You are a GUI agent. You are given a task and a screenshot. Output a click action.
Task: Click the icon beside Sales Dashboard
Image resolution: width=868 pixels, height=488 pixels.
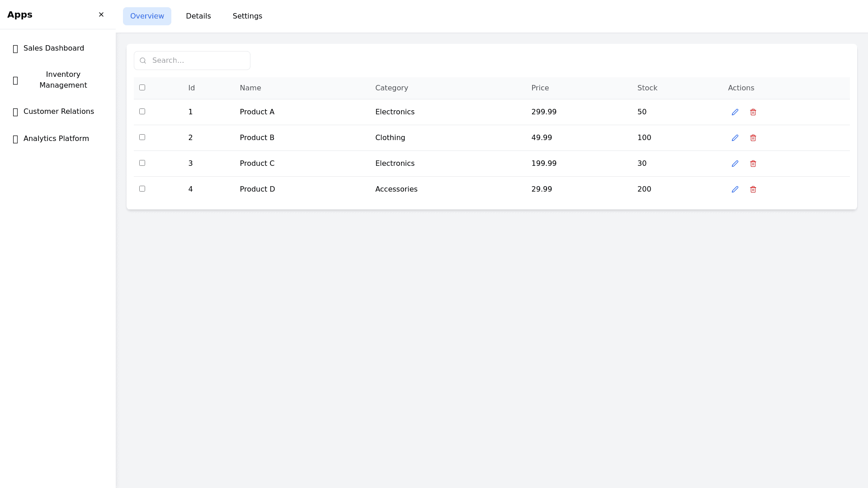(15, 49)
